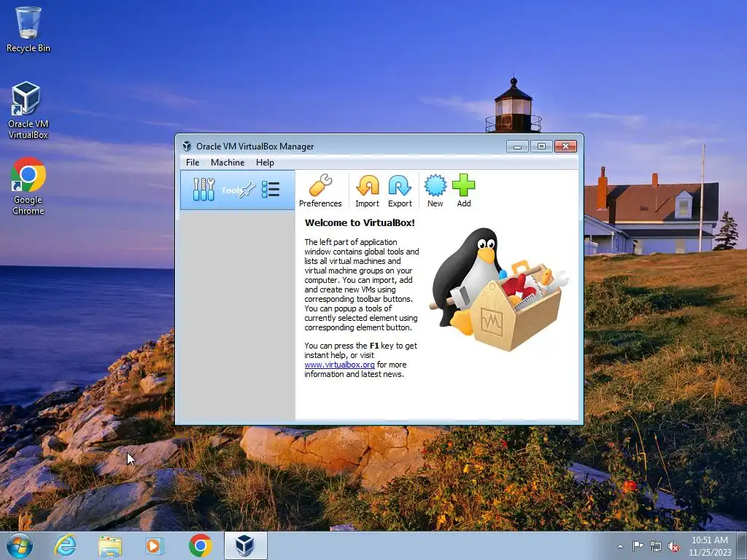Open the Preferences wrench tool

click(x=320, y=190)
